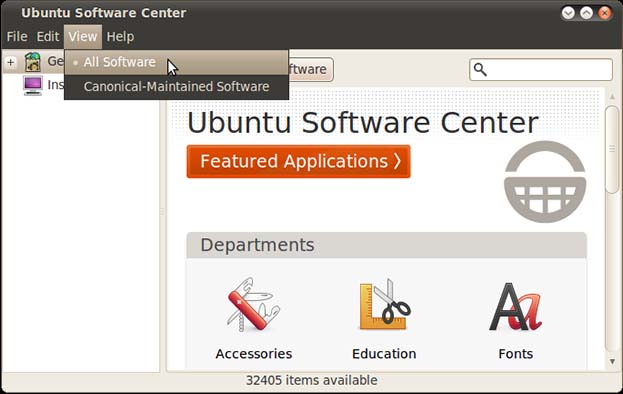The width and height of the screenshot is (623, 394).
Task: Expand the Get Software tree node
Action: pos(11,62)
